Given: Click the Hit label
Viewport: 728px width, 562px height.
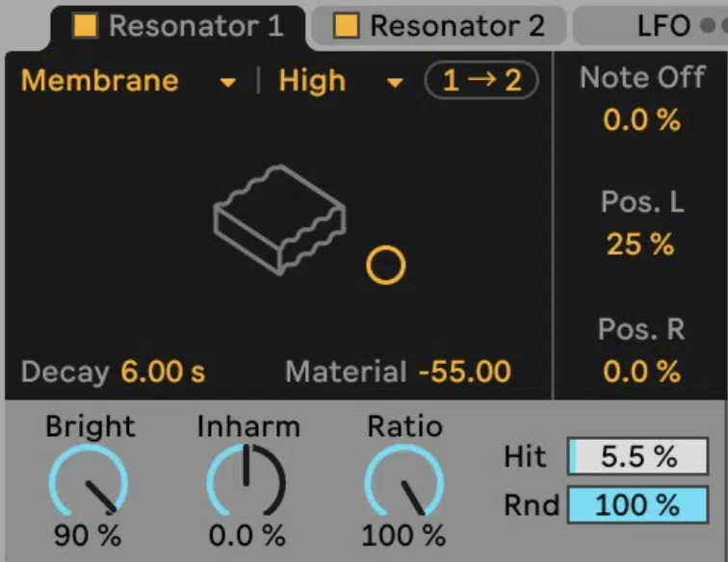Looking at the screenshot, I should pos(526,457).
